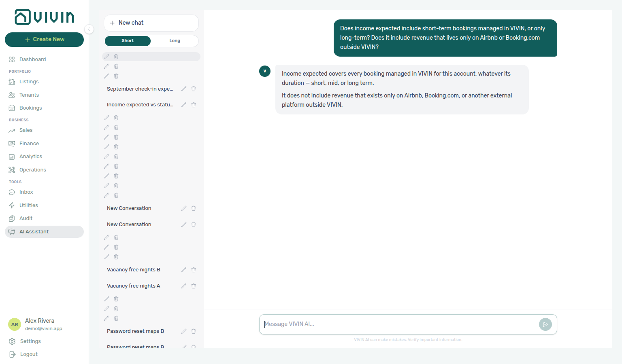Click the Finance money icon

[x=12, y=144]
